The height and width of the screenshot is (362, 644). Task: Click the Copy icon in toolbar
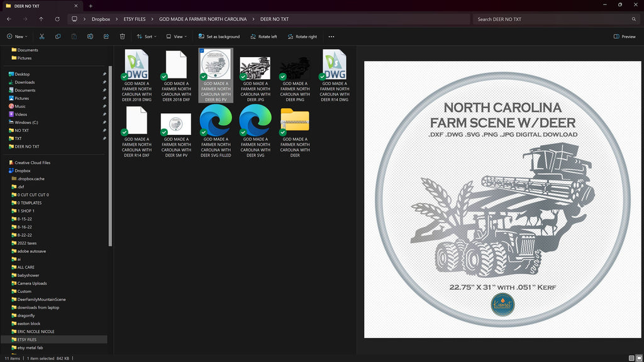coord(58,36)
